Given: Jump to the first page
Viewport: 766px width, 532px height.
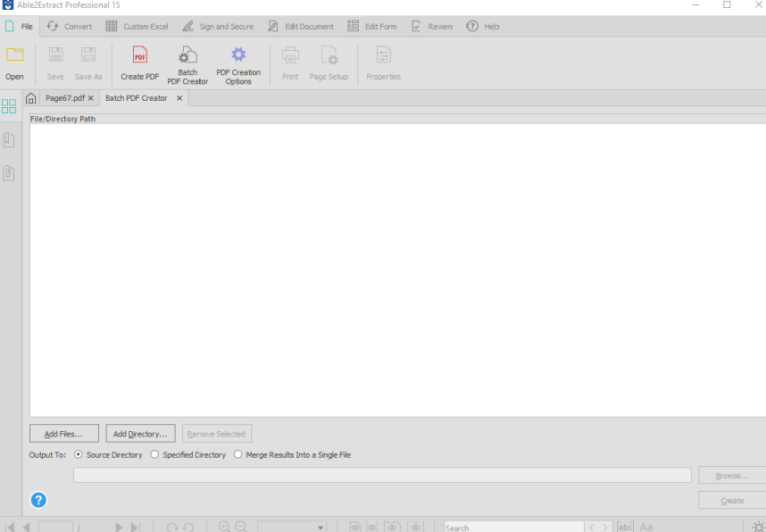Looking at the screenshot, I should pos(10,528).
